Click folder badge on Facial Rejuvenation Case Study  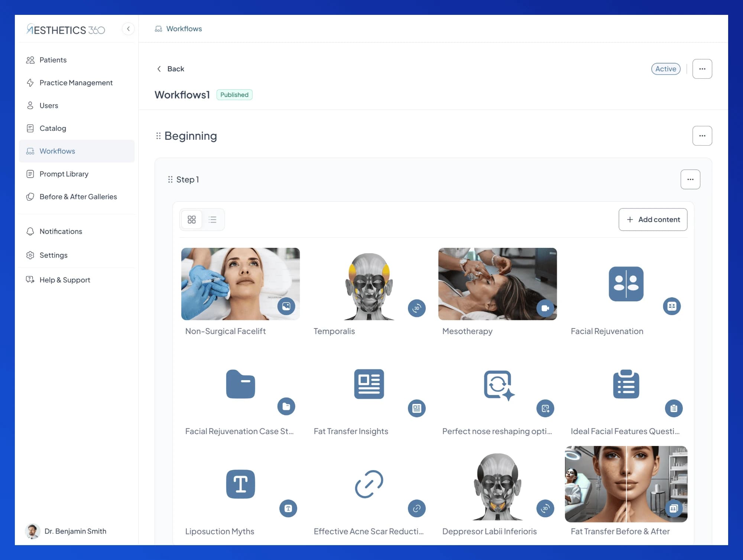(x=286, y=407)
